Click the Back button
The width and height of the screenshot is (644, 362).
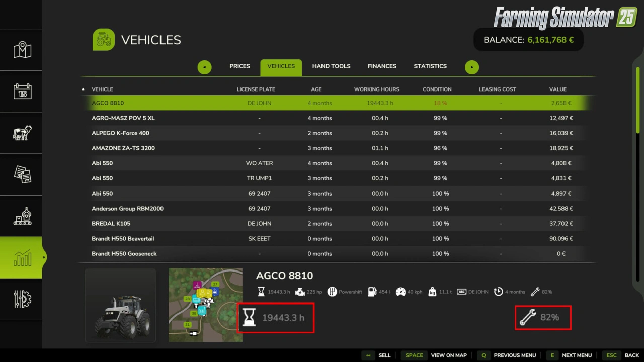coord(631,355)
